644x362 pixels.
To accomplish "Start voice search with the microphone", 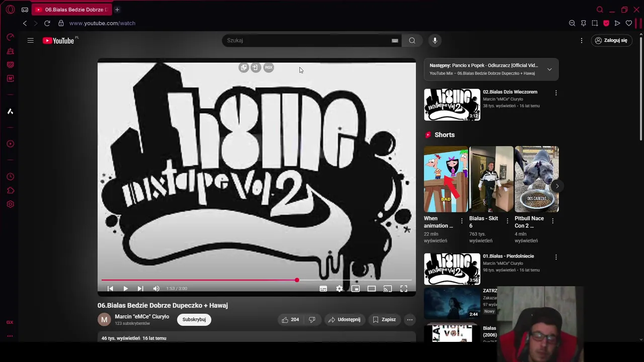I will pos(435,40).
